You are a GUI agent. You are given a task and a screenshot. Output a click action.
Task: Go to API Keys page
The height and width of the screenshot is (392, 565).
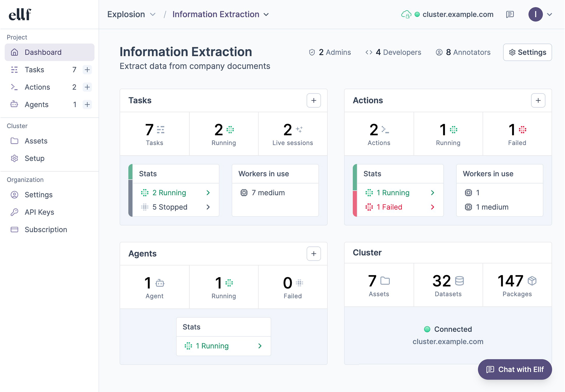tap(39, 212)
